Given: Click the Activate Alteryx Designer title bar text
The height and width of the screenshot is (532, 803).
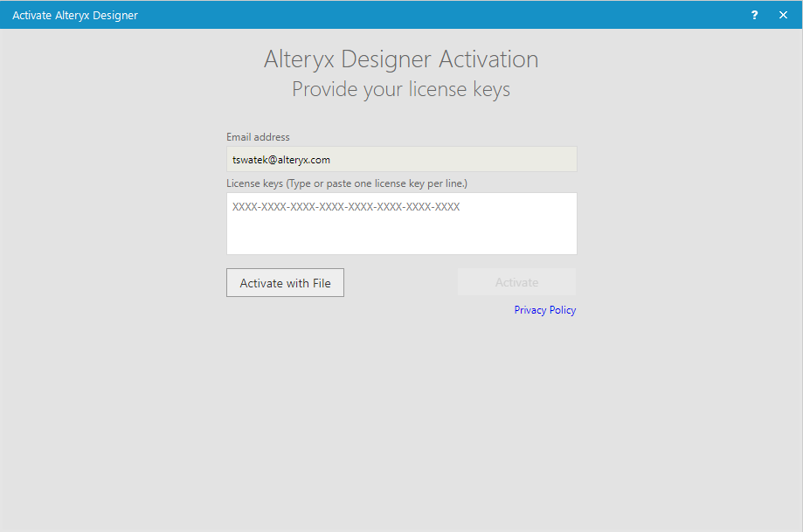Looking at the screenshot, I should tap(74, 15).
